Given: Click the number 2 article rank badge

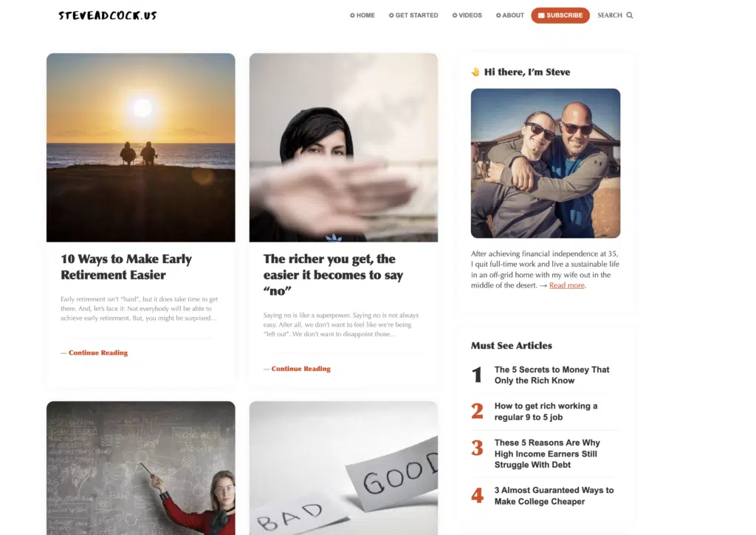Looking at the screenshot, I should pos(477,411).
